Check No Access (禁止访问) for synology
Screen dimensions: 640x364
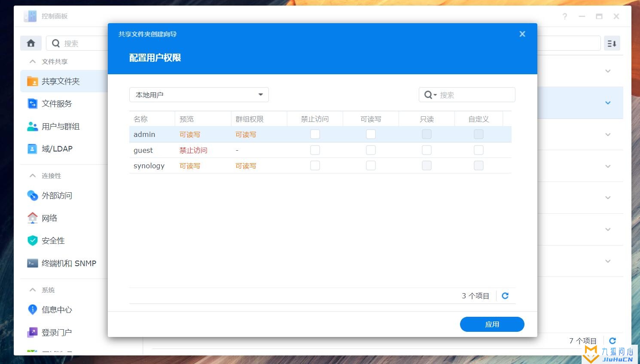[x=315, y=165]
